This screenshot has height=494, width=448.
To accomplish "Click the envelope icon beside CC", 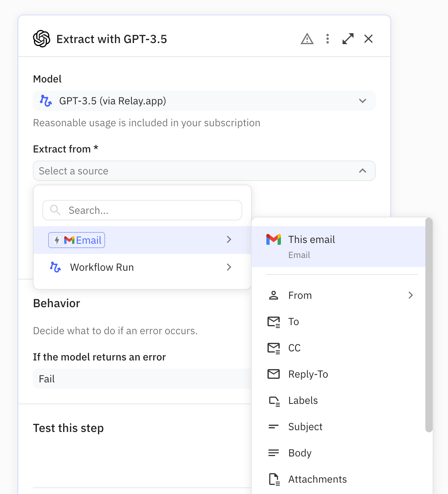I will tap(274, 348).
